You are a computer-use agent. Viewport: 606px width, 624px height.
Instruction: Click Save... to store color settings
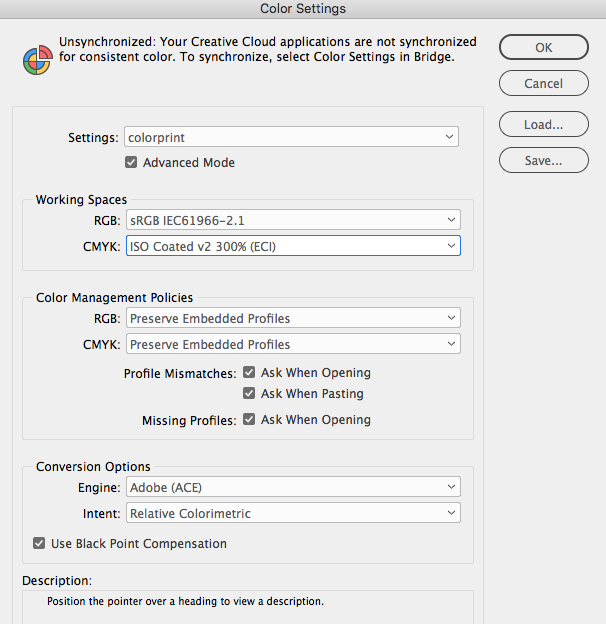[x=543, y=159]
